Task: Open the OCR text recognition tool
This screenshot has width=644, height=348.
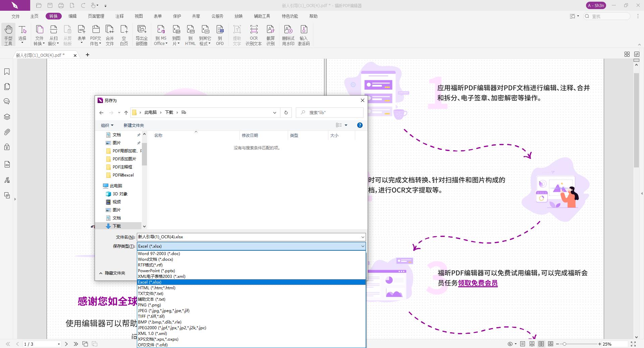Action: click(x=254, y=35)
